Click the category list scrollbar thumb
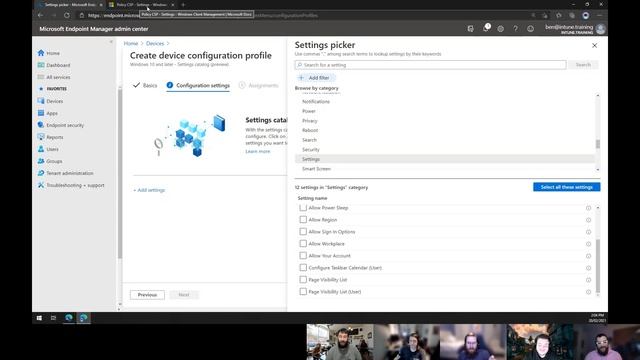 coord(598,144)
